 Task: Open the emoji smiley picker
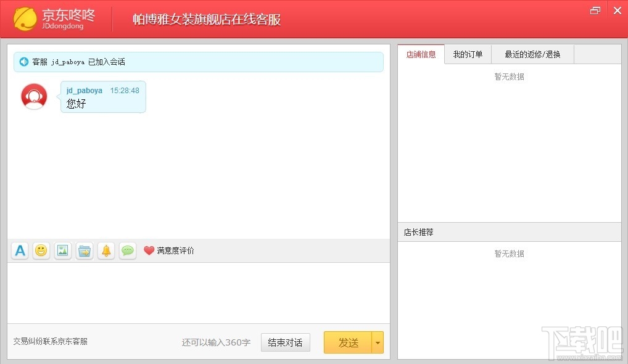pyautogui.click(x=41, y=250)
